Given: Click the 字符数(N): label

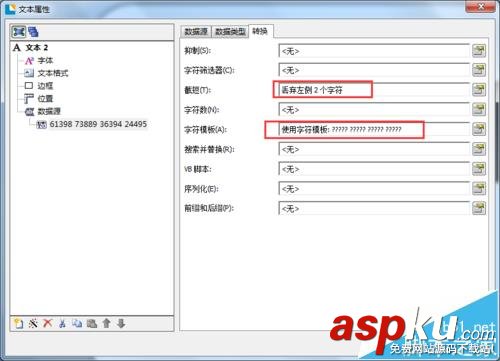Looking at the screenshot, I should 201,109.
